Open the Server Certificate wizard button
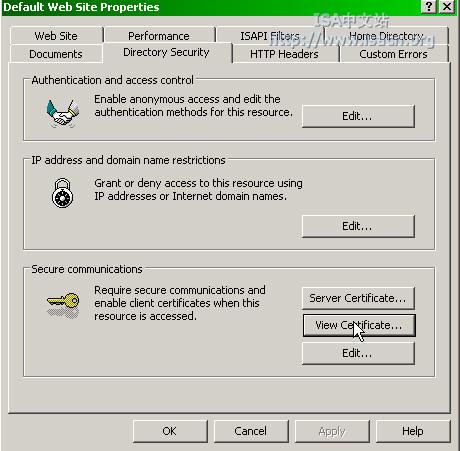Image resolution: width=460 pixels, height=451 pixels. [358, 298]
